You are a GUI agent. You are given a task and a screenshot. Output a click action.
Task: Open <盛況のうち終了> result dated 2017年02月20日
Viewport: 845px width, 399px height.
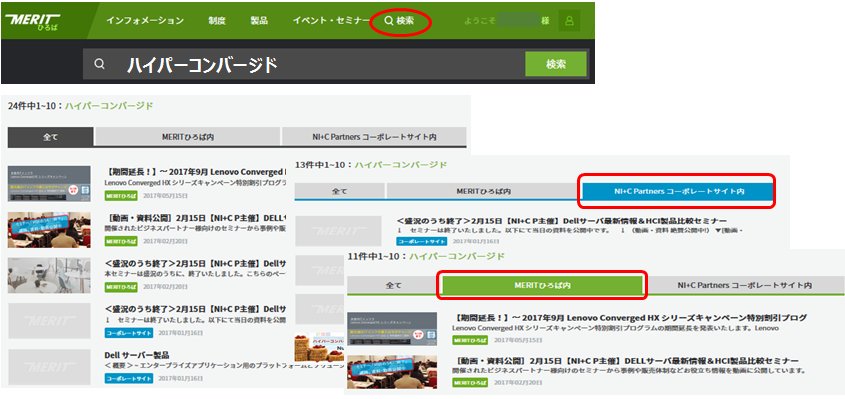195,264
